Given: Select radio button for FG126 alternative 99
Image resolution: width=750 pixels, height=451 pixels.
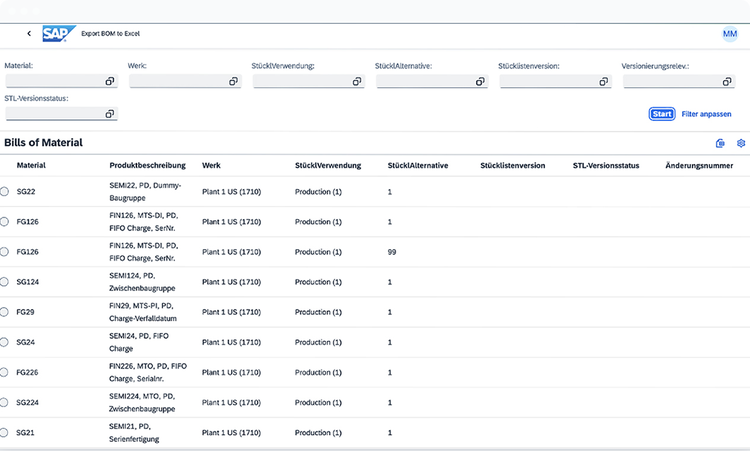Looking at the screenshot, I should (4, 252).
